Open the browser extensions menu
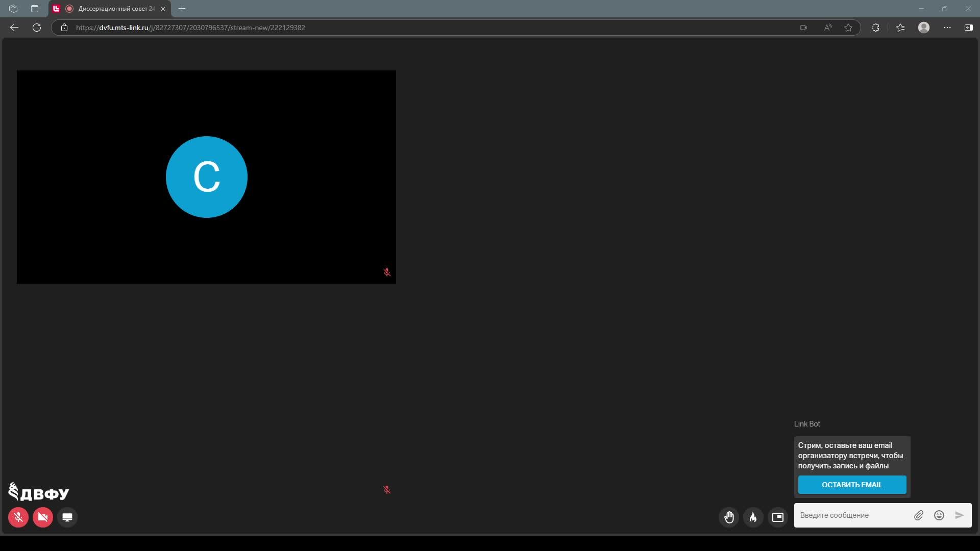This screenshot has height=551, width=980. pos(875,28)
